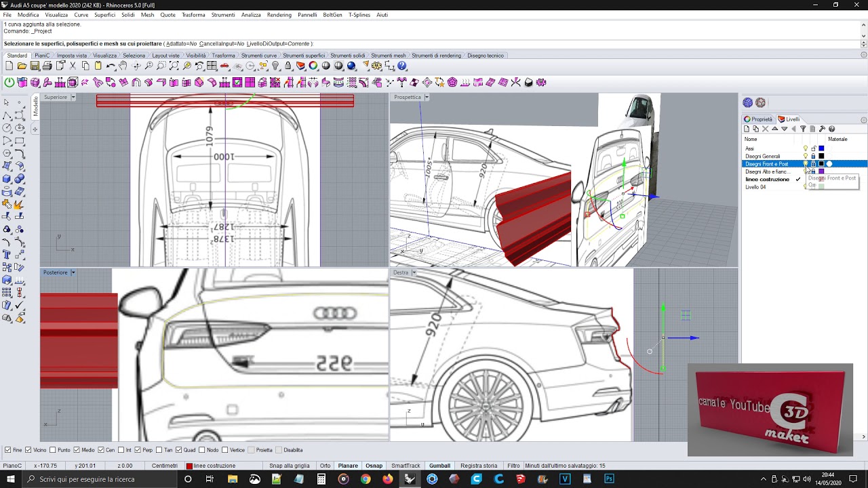Click the light bulb Hide Objects icon
The width and height of the screenshot is (868, 488).
275,66
